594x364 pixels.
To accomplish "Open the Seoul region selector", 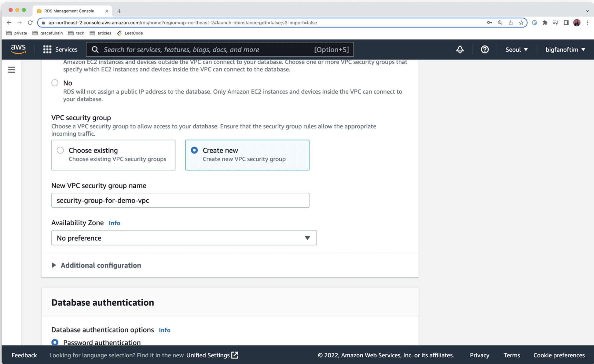I will click(516, 49).
